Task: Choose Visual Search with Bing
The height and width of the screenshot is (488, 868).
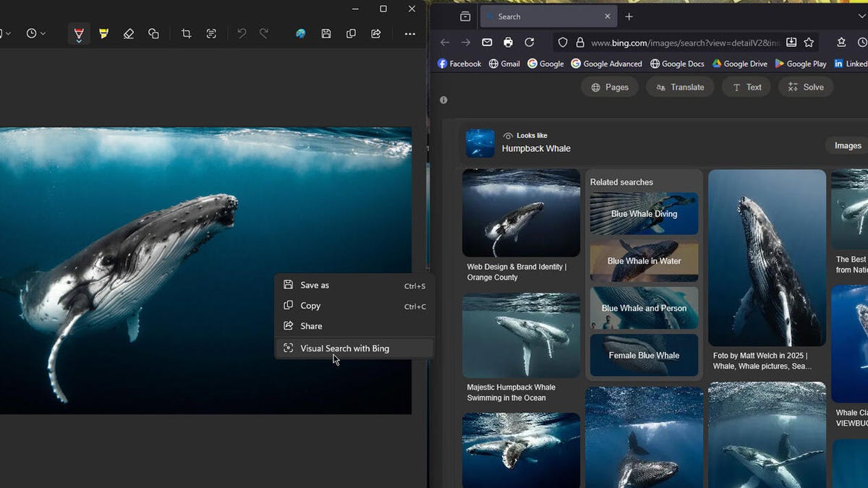Action: pos(344,348)
